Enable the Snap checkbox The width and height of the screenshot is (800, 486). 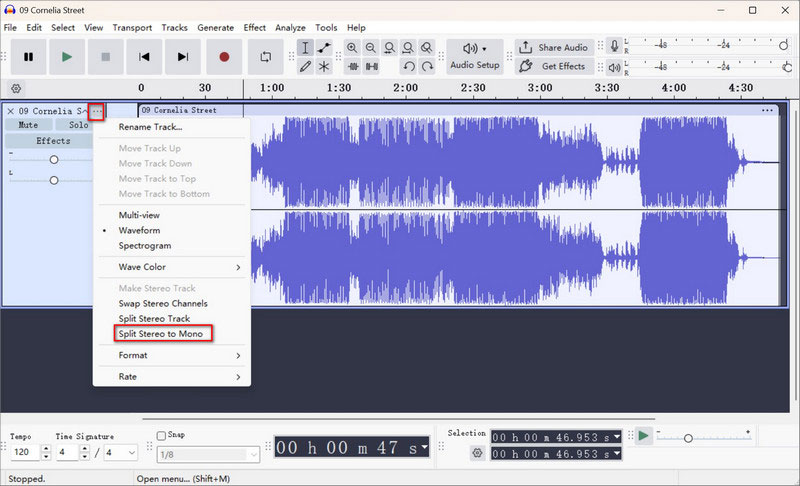click(162, 435)
